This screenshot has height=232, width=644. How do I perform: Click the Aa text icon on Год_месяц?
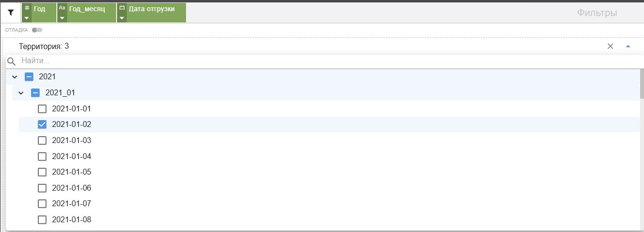tap(62, 8)
